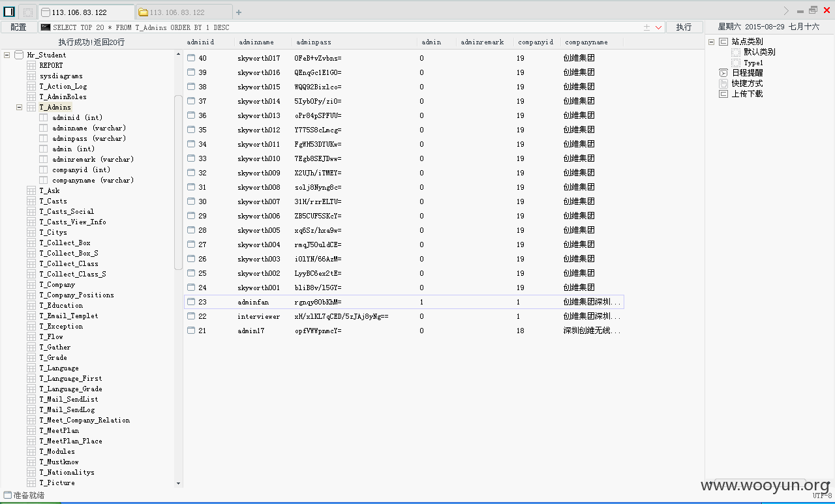
Task: Select adminid (int) column icon
Action: (44, 117)
